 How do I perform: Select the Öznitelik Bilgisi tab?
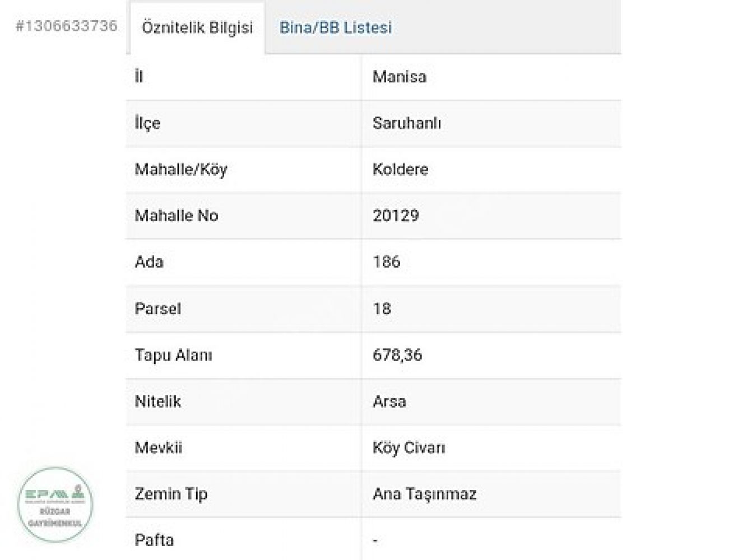(x=197, y=27)
